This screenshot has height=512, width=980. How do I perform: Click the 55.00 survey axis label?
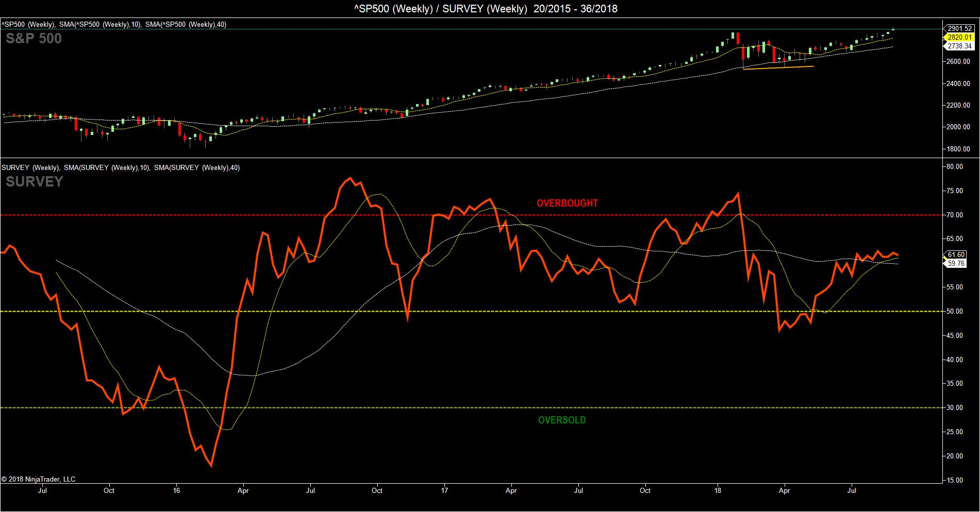(x=955, y=287)
